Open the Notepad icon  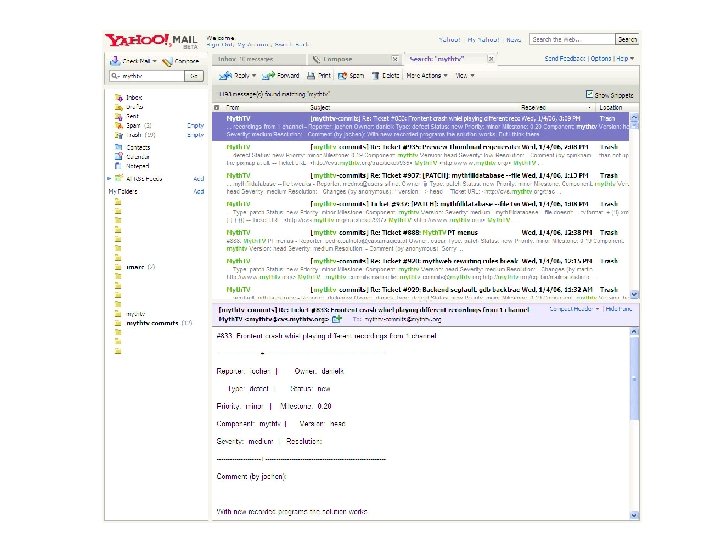(119, 166)
